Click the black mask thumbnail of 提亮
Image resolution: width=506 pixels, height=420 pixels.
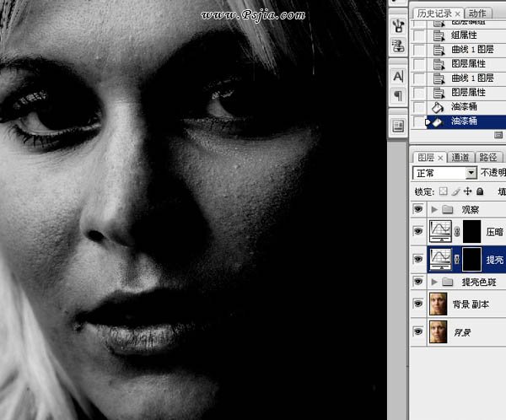click(471, 259)
